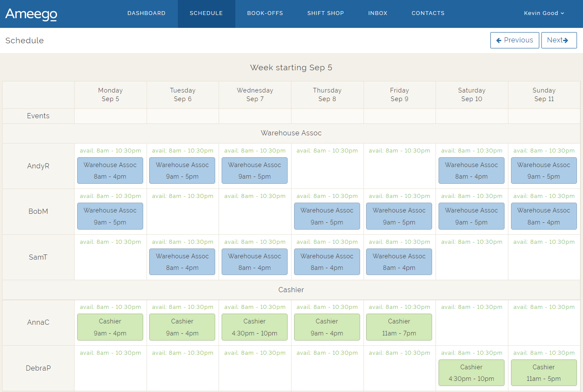Collapse the Warehouse Assoc section header
The width and height of the screenshot is (583, 392).
coord(291,133)
